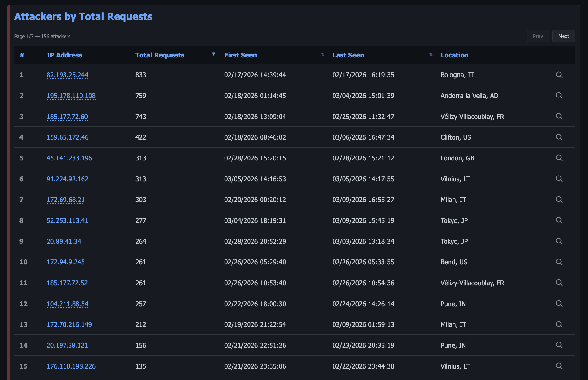Image resolution: width=588 pixels, height=380 pixels.
Task: Click the magnifier icon on the London, GB row
Action: click(x=559, y=158)
